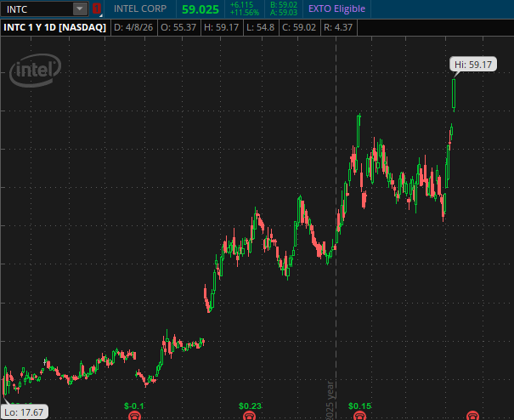The width and height of the screenshot is (514, 420).
Task: Click the earnings phone icon below $-0.1
Action: tap(134, 416)
